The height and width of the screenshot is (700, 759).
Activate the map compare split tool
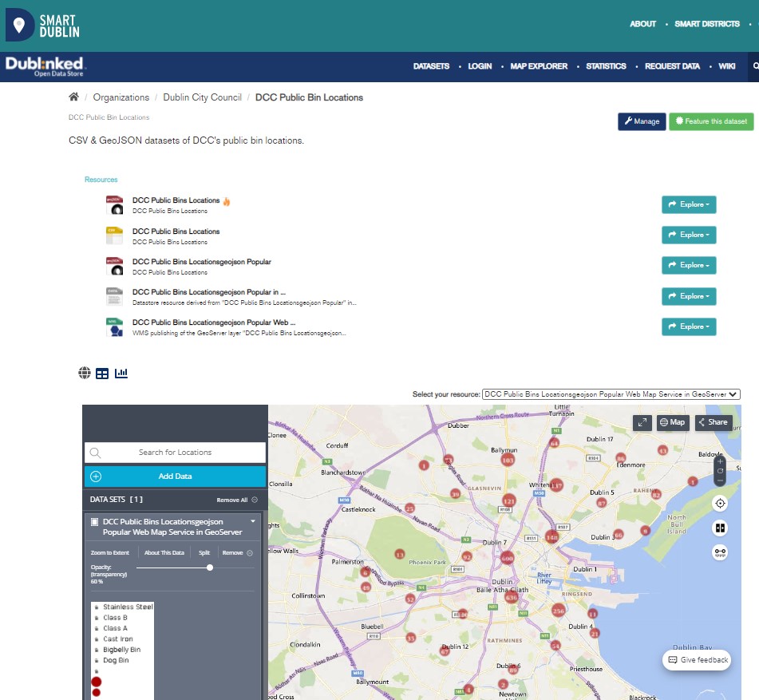[x=720, y=528]
